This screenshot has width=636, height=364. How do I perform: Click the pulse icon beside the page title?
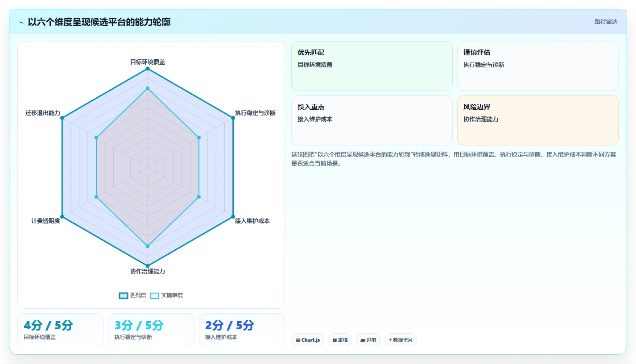(21, 22)
